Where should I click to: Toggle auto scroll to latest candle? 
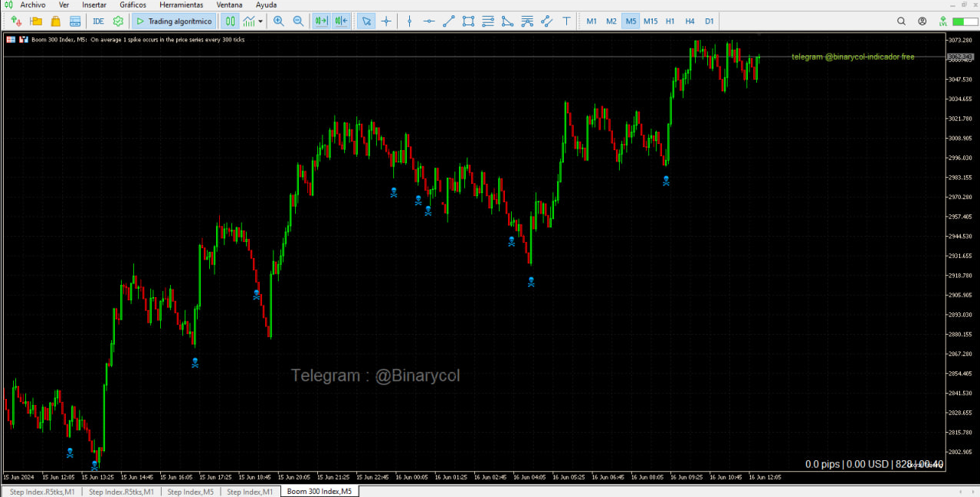(x=322, y=21)
